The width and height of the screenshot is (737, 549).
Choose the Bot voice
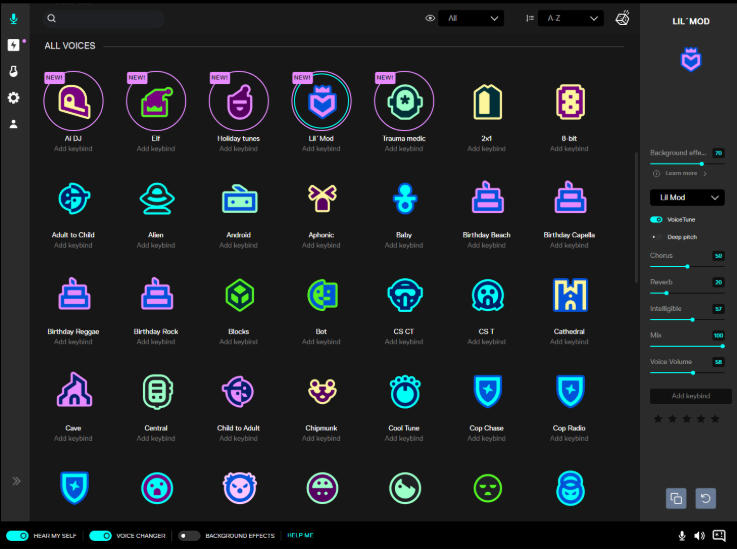(322, 295)
